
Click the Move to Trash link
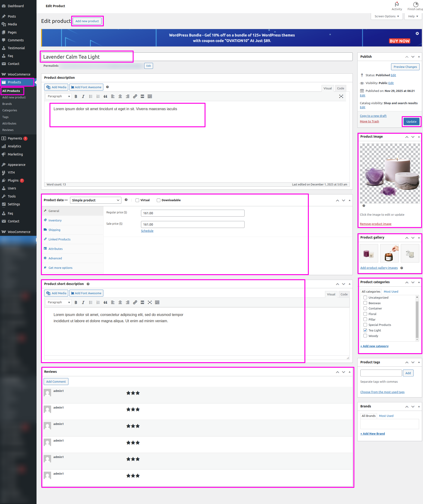click(369, 121)
